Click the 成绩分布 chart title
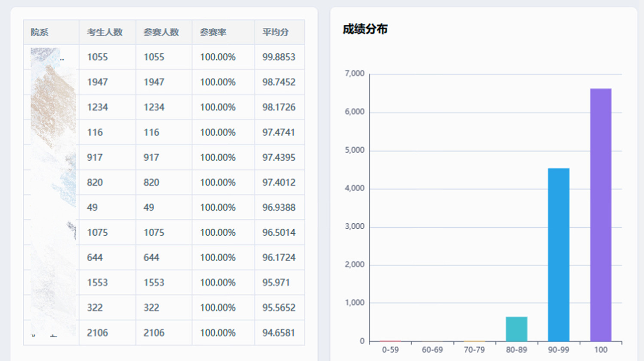 (365, 29)
